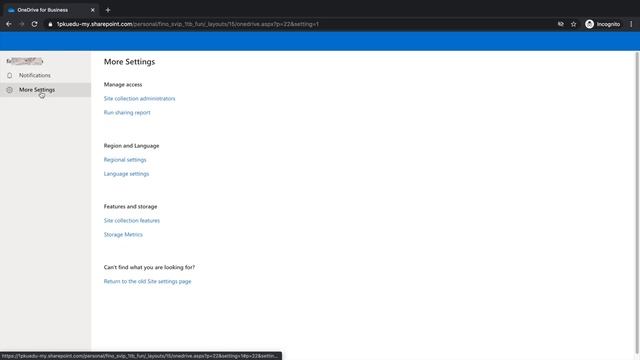This screenshot has height=360, width=640.
Task: Bookmark page with the star icon
Action: 573,24
